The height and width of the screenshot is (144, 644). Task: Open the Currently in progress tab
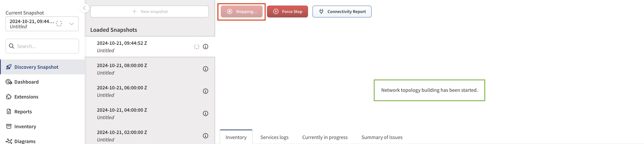[x=325, y=137]
